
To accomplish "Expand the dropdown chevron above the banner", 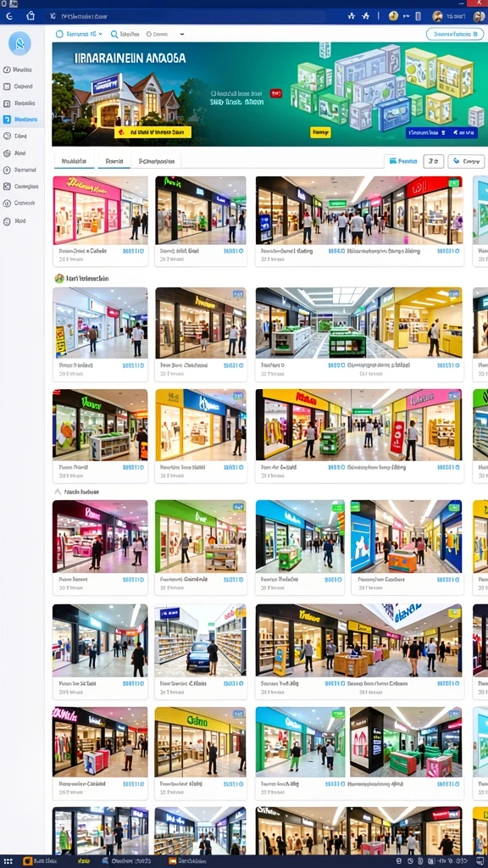I will click(x=182, y=34).
